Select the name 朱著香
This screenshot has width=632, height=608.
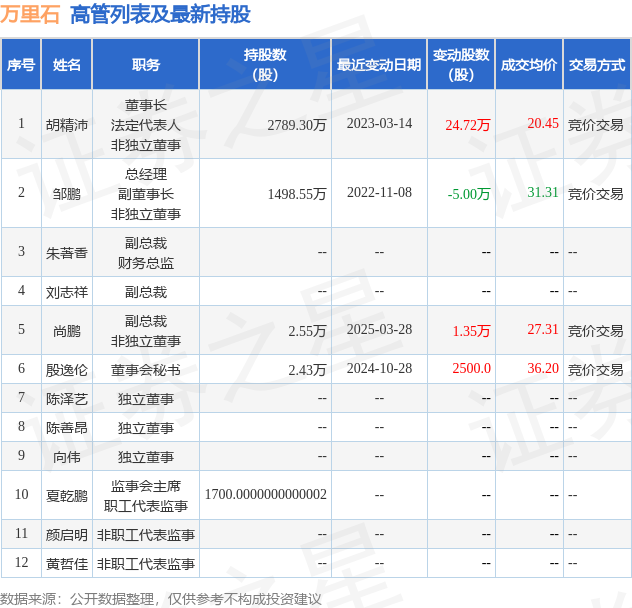pos(67,253)
